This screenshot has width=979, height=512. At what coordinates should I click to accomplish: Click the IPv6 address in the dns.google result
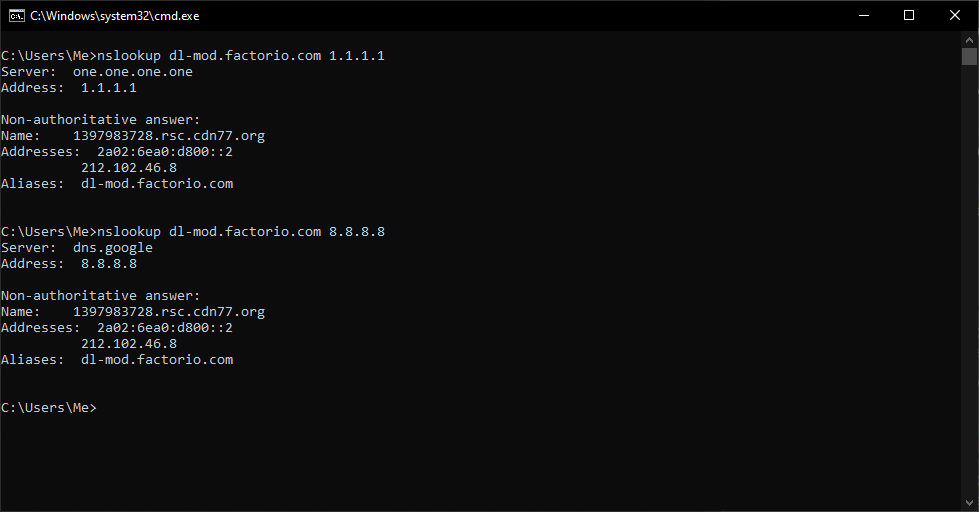165,328
